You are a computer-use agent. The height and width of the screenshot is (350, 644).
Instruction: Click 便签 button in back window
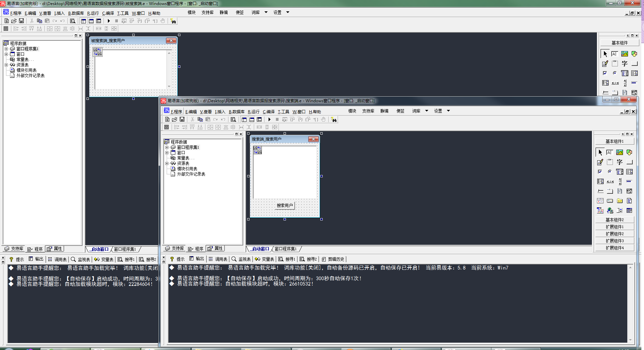point(239,12)
